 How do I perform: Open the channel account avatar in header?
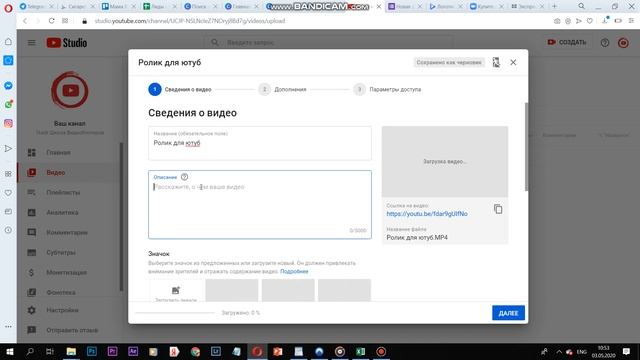[623, 42]
